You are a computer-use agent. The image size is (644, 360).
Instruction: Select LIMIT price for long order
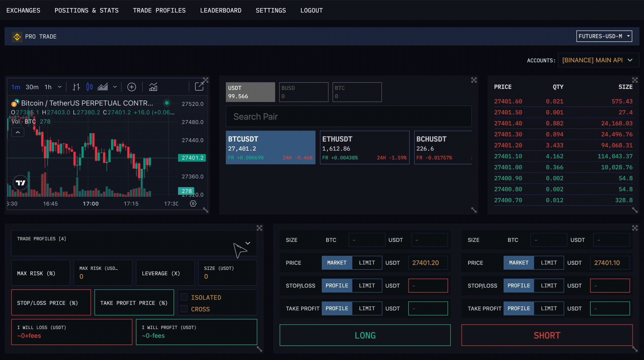pos(367,263)
